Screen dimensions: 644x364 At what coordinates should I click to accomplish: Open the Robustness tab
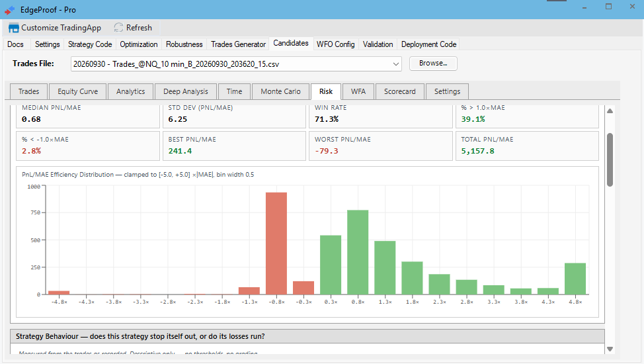pyautogui.click(x=184, y=44)
